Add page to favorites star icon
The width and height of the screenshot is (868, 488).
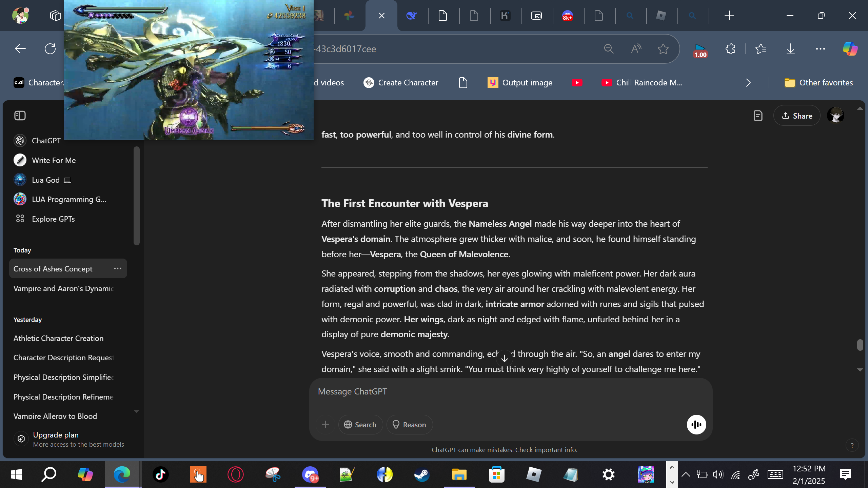pyautogui.click(x=663, y=49)
